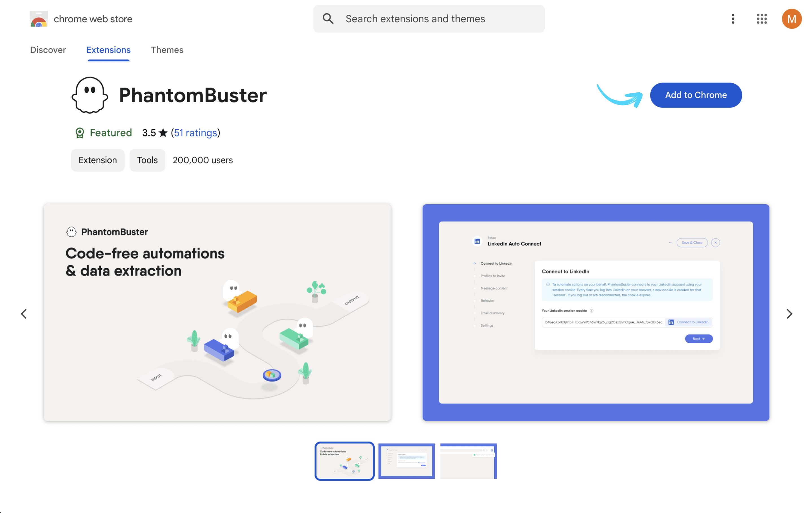Select the first carousel thumbnail
This screenshot has height=513, width=812.
[x=344, y=461]
